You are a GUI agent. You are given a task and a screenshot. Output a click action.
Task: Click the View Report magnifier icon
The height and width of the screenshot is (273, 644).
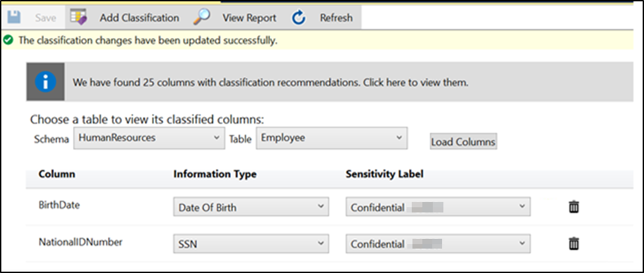pyautogui.click(x=202, y=18)
